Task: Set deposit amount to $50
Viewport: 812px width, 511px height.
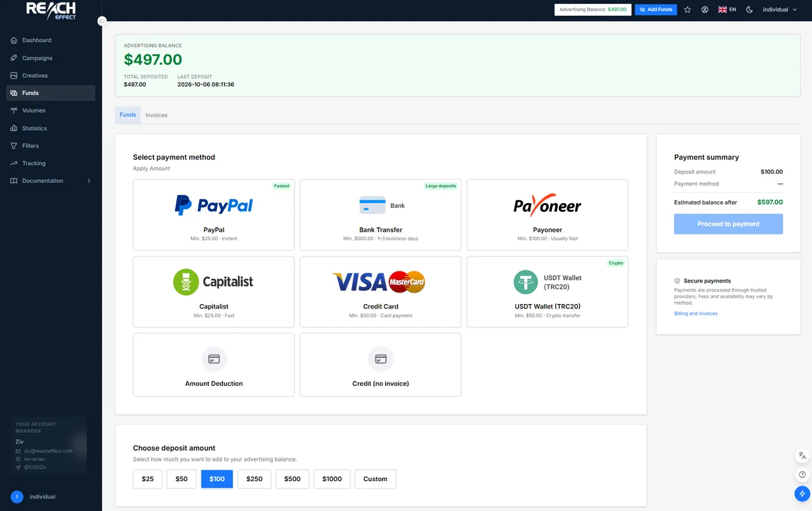Action: tap(181, 479)
